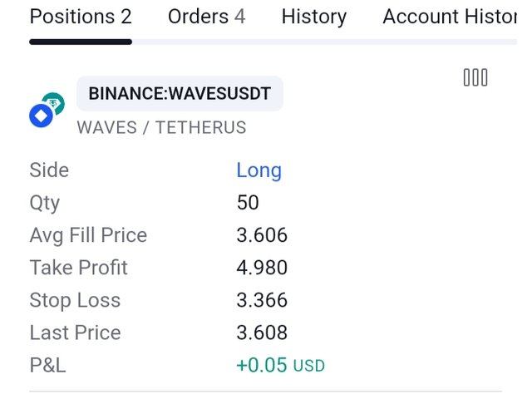Click the Long side value
This screenshot has height=394, width=532.
click(259, 170)
